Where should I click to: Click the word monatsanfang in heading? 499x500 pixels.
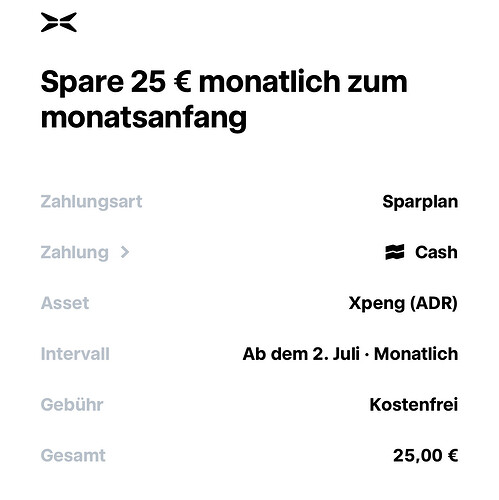click(x=144, y=118)
